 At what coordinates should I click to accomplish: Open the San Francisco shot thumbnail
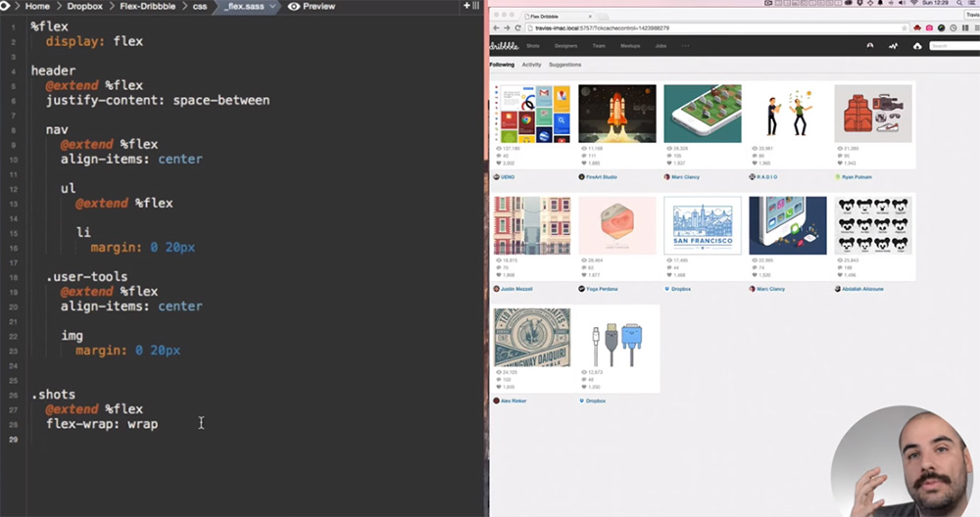coord(703,226)
